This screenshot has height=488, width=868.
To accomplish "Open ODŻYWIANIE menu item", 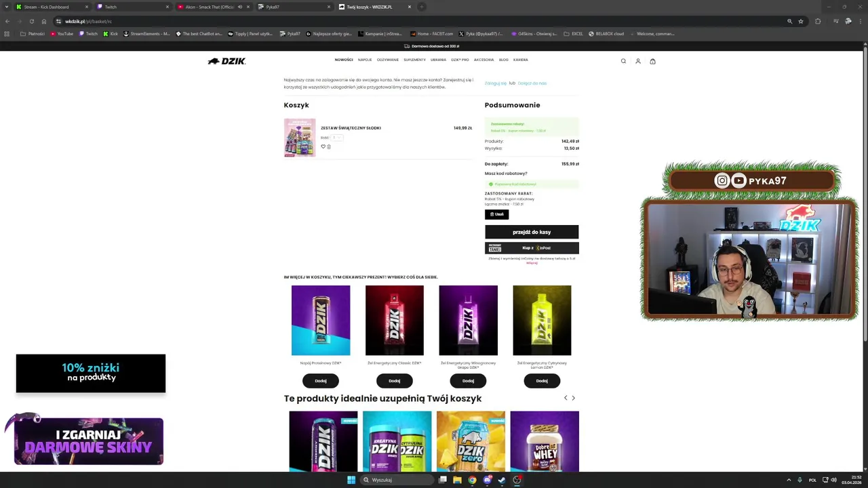I will click(388, 60).
